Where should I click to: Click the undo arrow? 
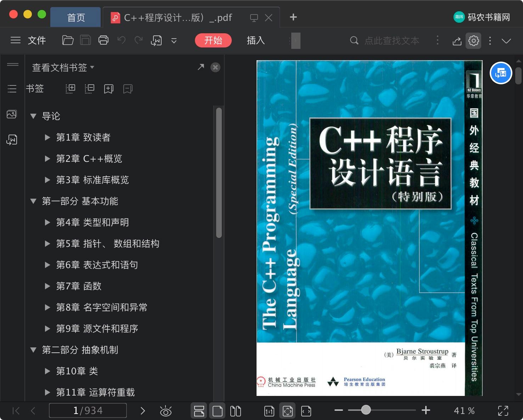coord(121,40)
